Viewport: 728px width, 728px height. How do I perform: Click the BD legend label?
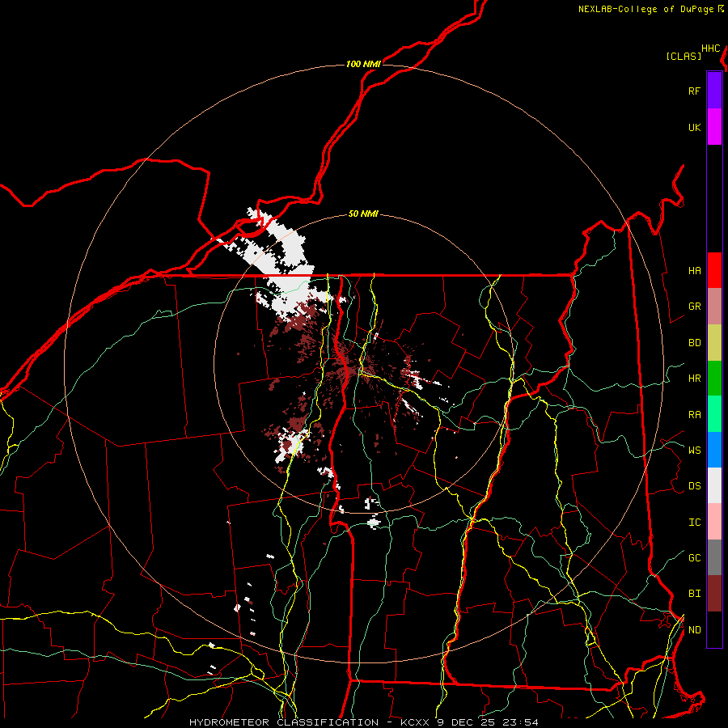tap(694, 343)
